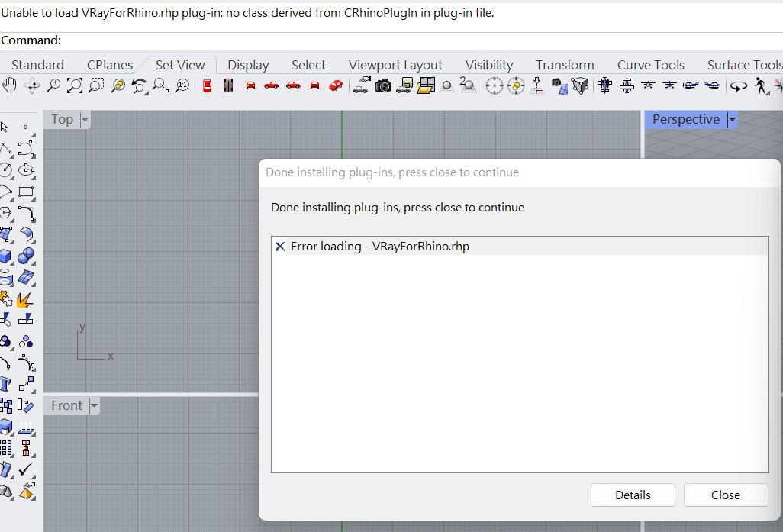Choose the Fillet curves tool
Viewport: 783px width, 532px height.
click(x=27, y=213)
